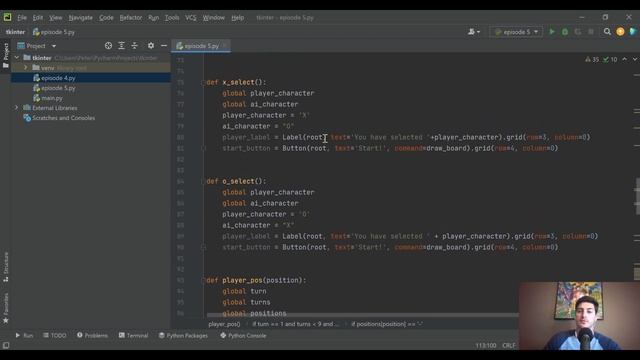Screen dimensions: 640x360
Task: Click the Code With Me user icon
Action: (x=473, y=32)
